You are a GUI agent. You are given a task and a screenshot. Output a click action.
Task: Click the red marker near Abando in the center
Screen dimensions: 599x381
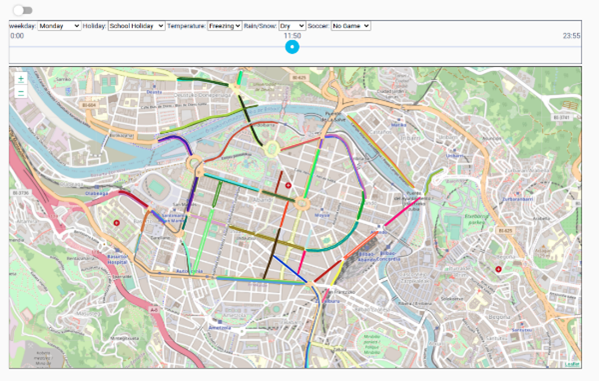[x=288, y=185]
